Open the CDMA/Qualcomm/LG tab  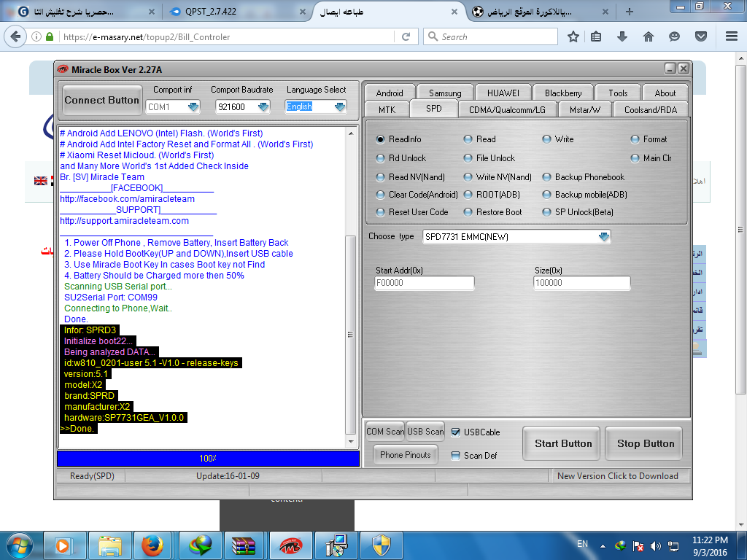pyautogui.click(x=507, y=109)
